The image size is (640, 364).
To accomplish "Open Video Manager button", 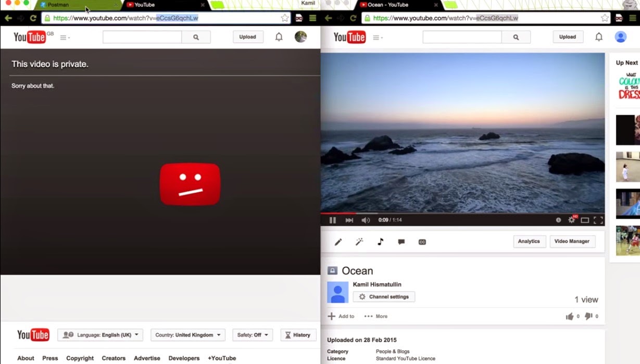I will click(x=572, y=241).
